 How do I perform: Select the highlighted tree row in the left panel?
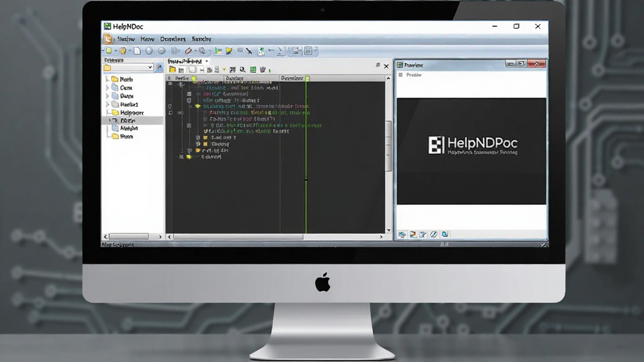[x=133, y=120]
